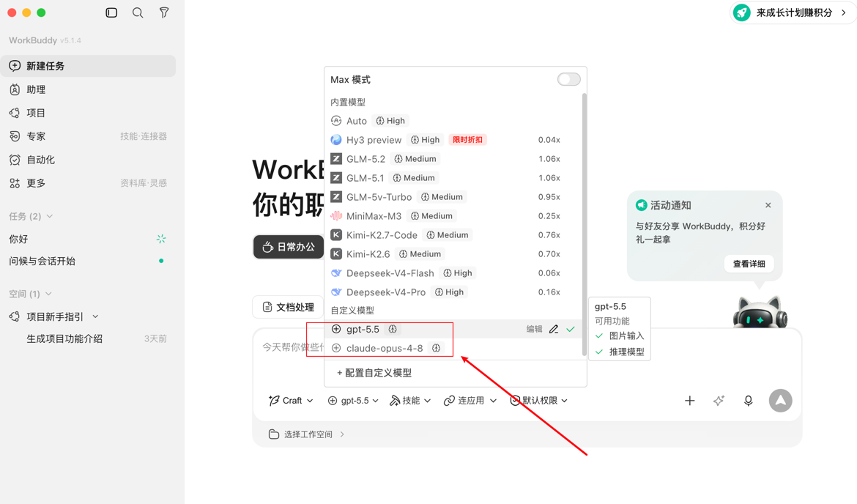Open the gpt-5.5 model selector dropdown

tap(353, 401)
